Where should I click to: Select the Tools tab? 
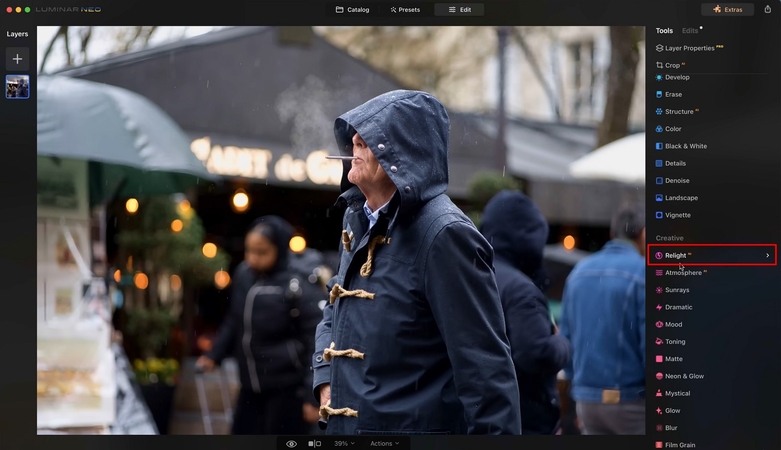664,30
